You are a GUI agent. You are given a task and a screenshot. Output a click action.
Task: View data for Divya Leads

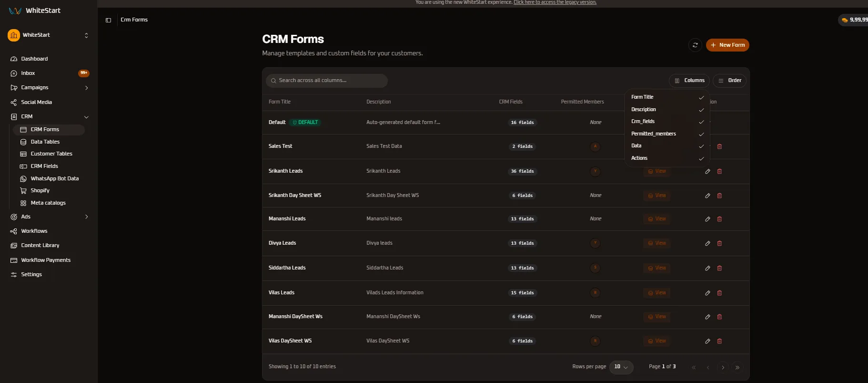tap(656, 243)
